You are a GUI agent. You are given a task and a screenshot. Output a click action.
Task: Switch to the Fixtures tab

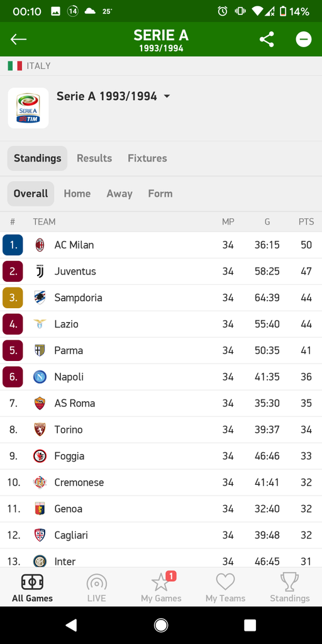147,158
